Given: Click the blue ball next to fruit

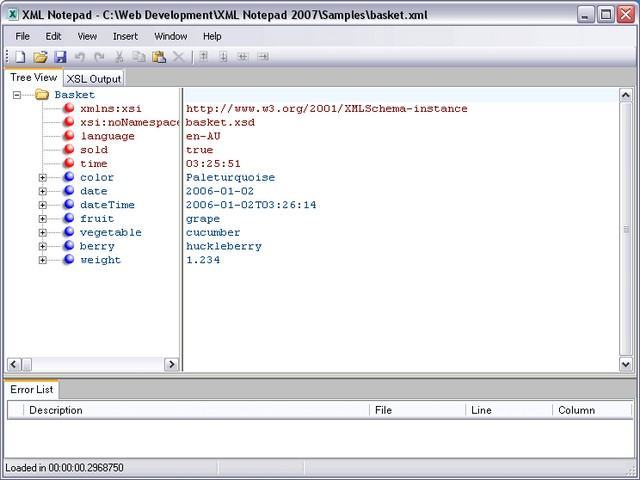Looking at the screenshot, I should click(x=69, y=218).
